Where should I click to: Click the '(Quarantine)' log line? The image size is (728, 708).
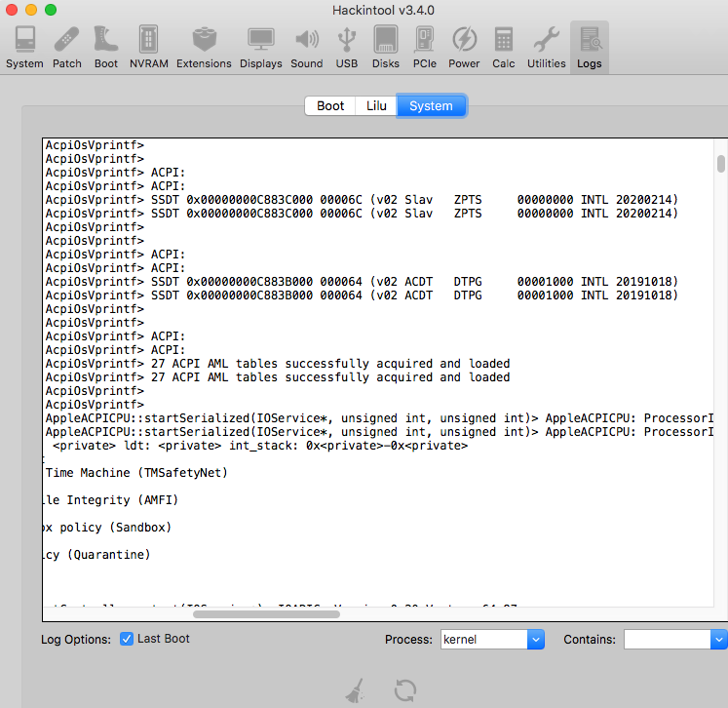97,555
